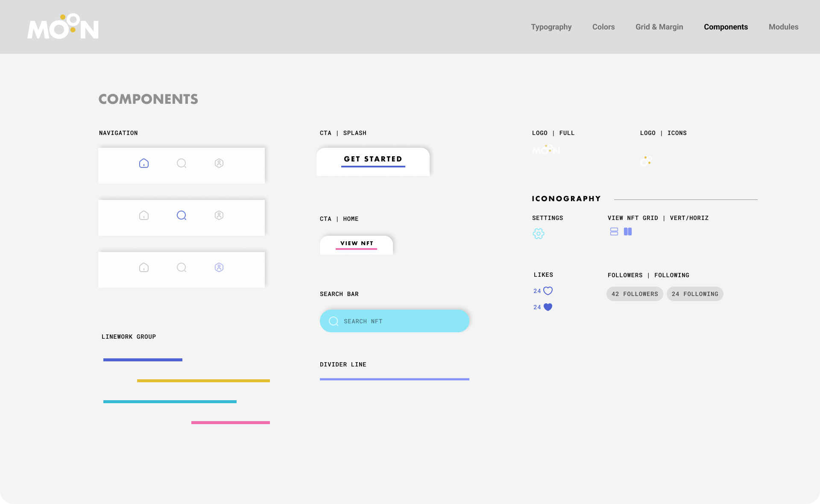Go to the Grid & Margin tab
The image size is (820, 504).
659,27
